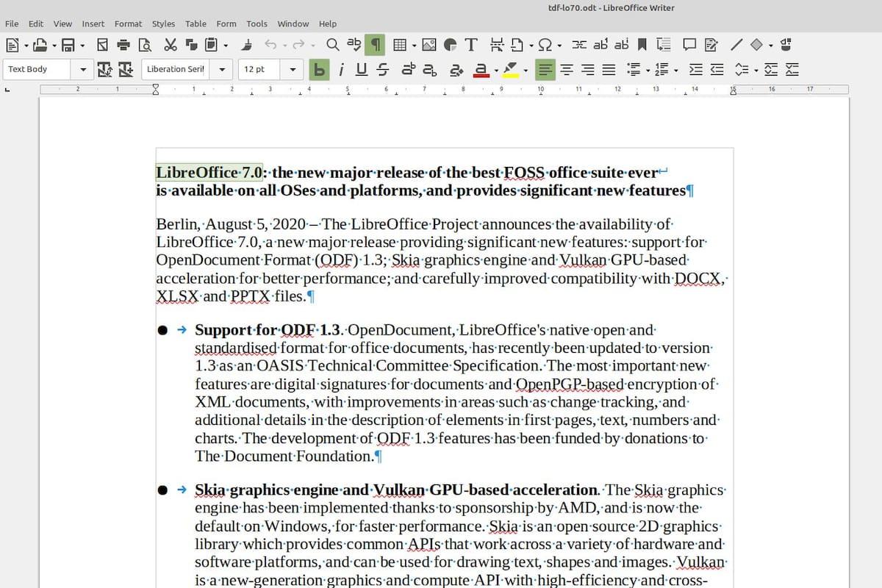Insert text box T icon
This screenshot has width=882, height=588.
point(471,45)
